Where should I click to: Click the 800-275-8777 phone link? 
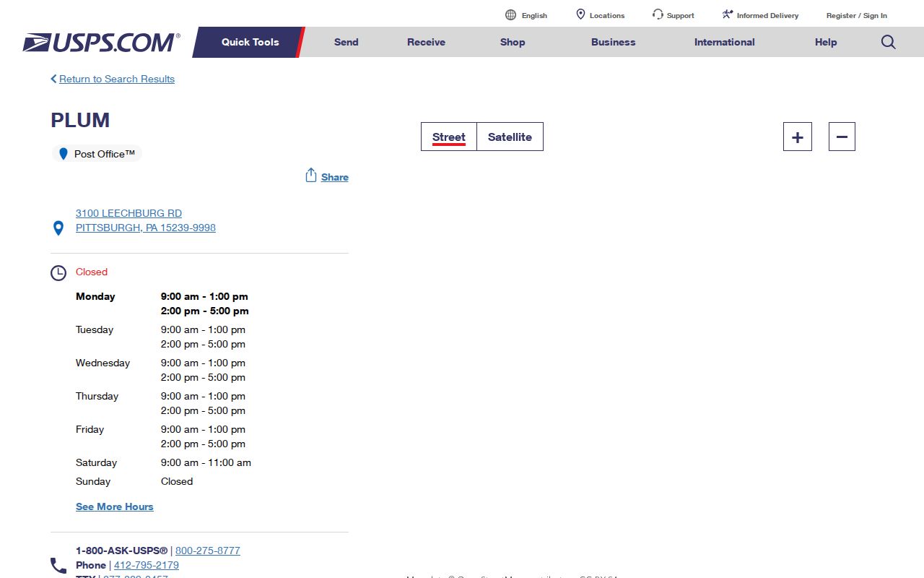pos(208,551)
